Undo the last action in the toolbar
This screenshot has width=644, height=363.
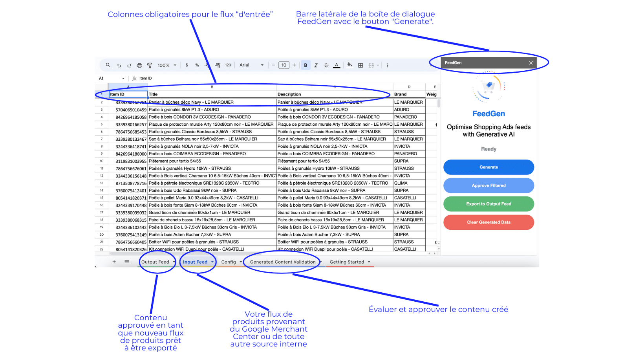click(119, 66)
